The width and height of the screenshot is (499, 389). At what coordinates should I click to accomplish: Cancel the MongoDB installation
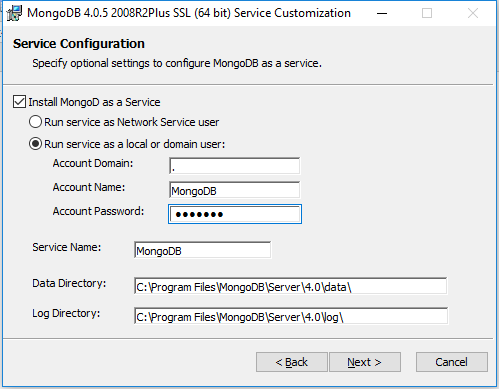click(452, 362)
